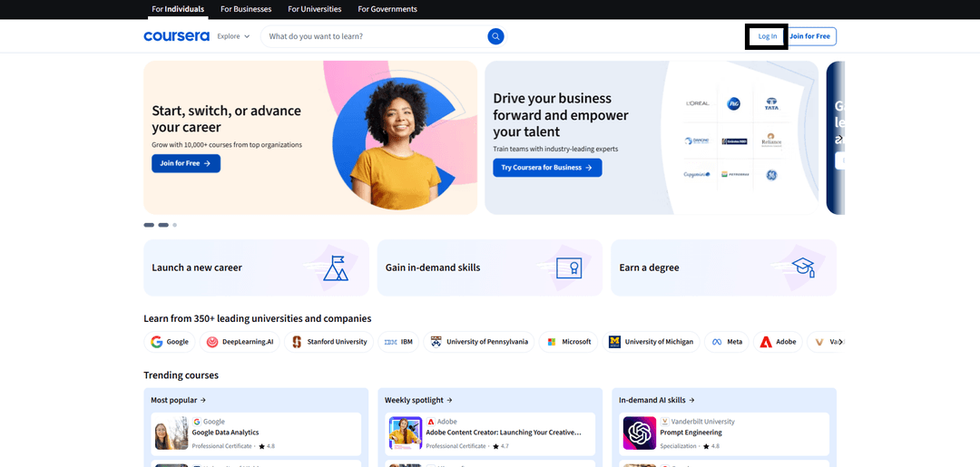Click Join for Free header button
The width and height of the screenshot is (980, 467).
pyautogui.click(x=810, y=36)
